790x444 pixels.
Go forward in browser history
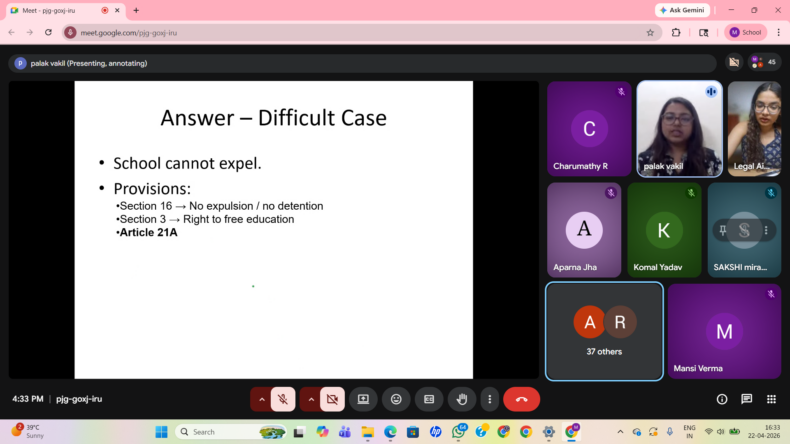pos(30,32)
